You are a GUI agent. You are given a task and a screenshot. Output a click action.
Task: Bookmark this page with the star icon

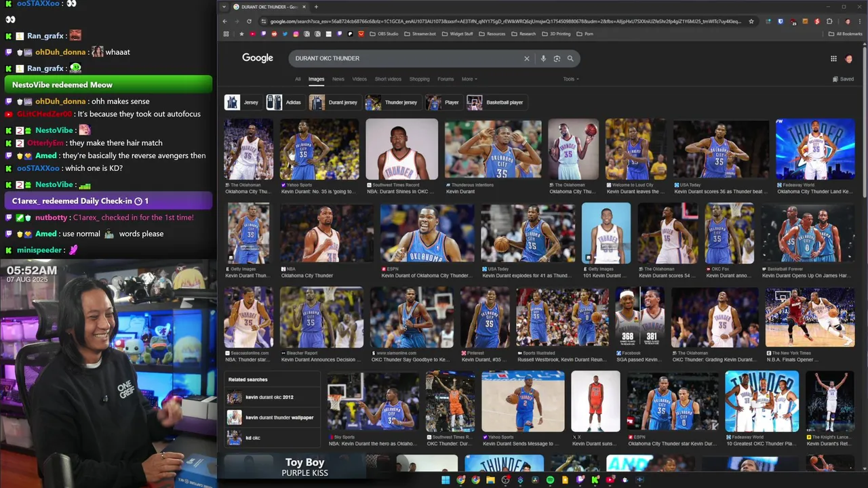point(751,21)
